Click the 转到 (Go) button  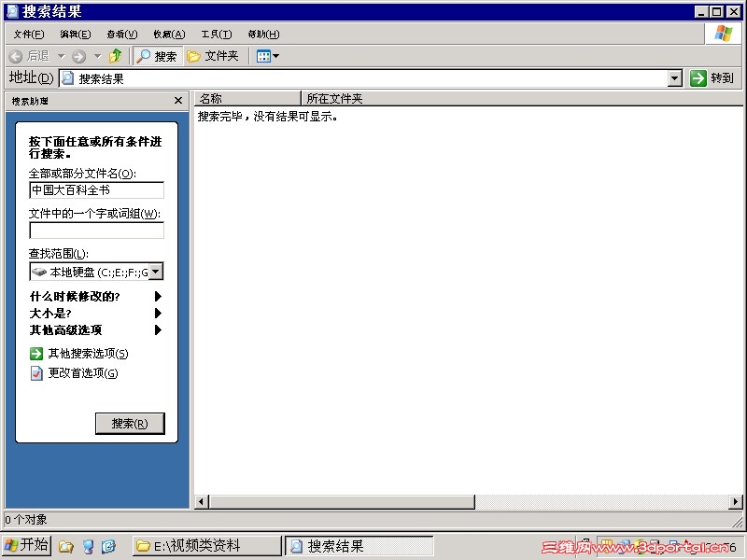click(713, 77)
